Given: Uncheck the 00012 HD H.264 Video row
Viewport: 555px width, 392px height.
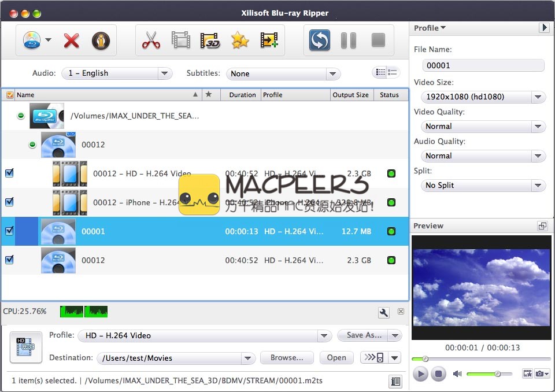Looking at the screenshot, I should (x=9, y=173).
